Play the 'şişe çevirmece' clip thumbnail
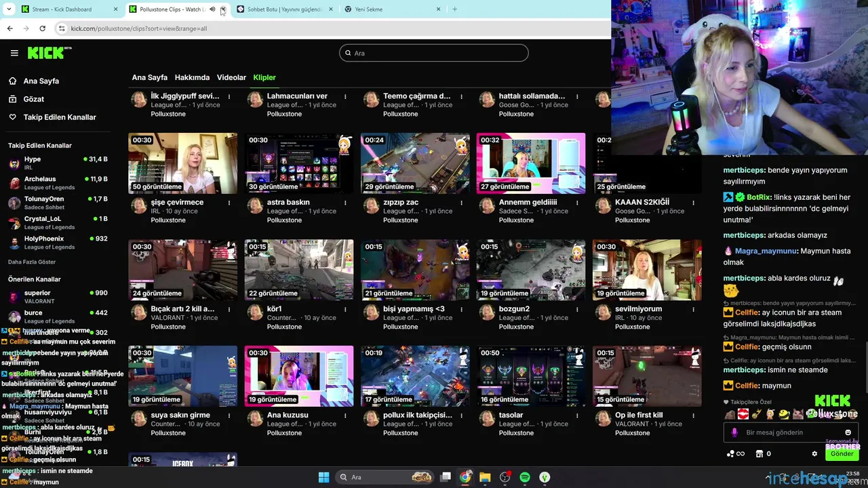Screen dimensions: 868x488 coord(183,163)
